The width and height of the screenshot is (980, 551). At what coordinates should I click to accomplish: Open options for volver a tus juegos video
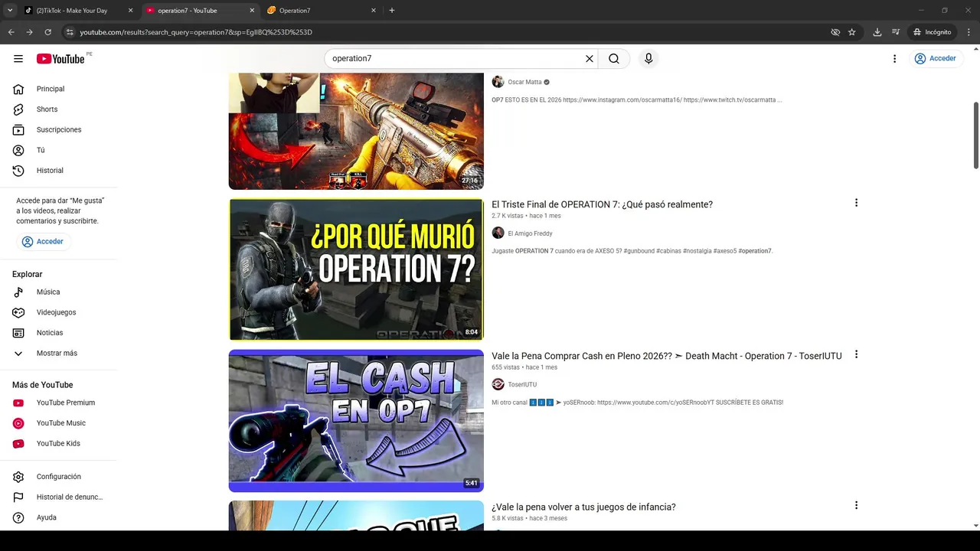(856, 505)
